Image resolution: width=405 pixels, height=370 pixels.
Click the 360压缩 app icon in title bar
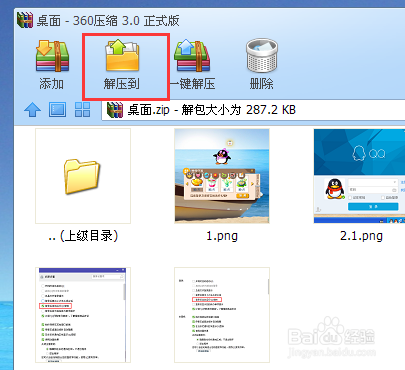[25, 20]
